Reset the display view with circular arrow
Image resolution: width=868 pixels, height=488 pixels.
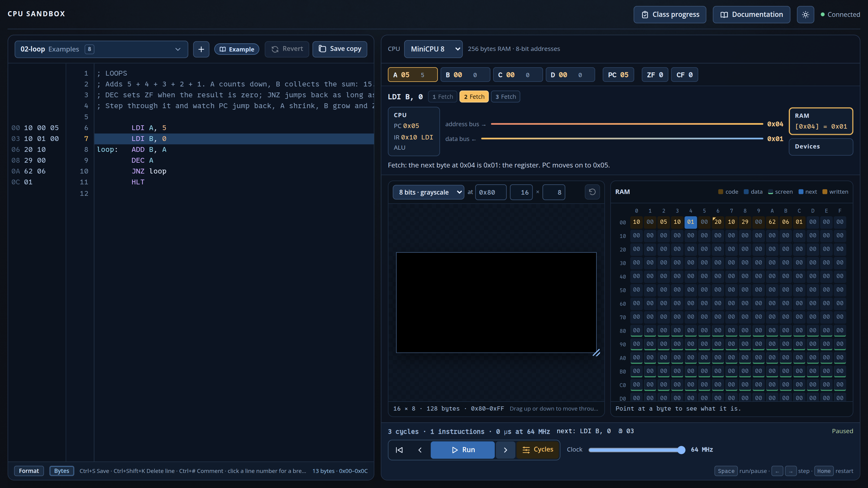click(x=592, y=192)
